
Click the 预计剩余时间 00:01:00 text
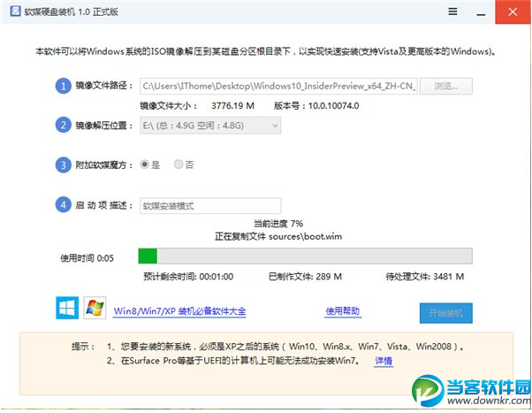coord(188,277)
